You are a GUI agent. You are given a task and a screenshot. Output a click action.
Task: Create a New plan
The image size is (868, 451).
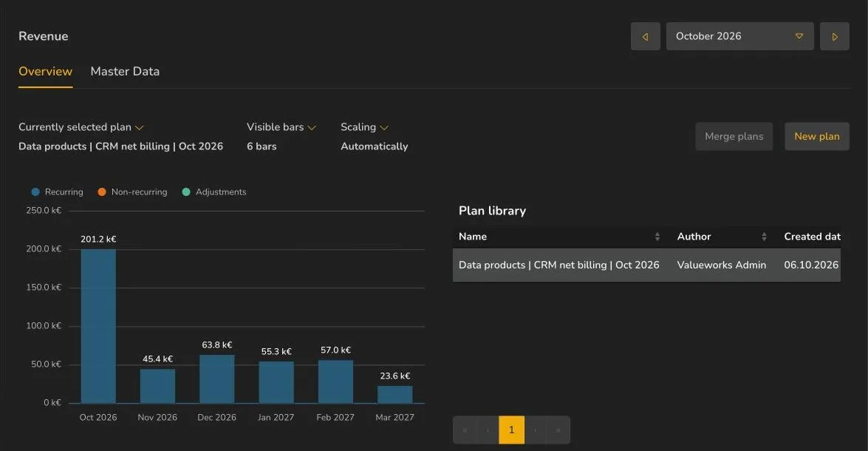(817, 136)
